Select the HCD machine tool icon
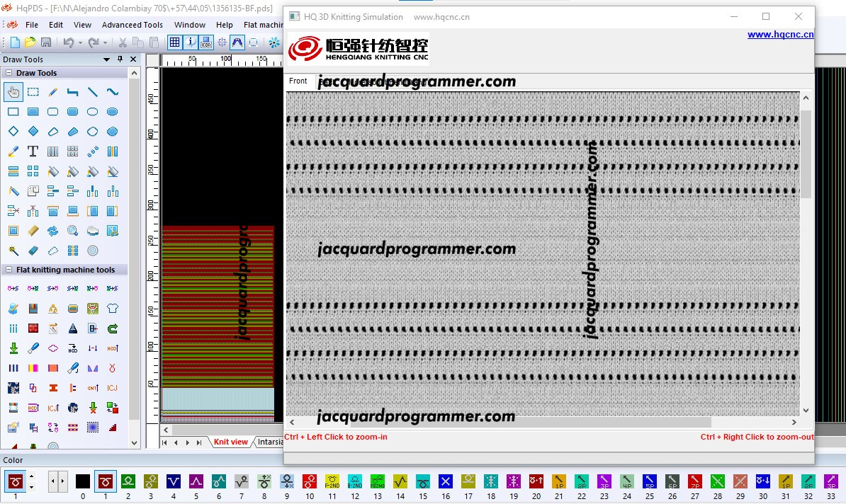Image resolution: width=846 pixels, height=504 pixels. pyautogui.click(x=73, y=348)
